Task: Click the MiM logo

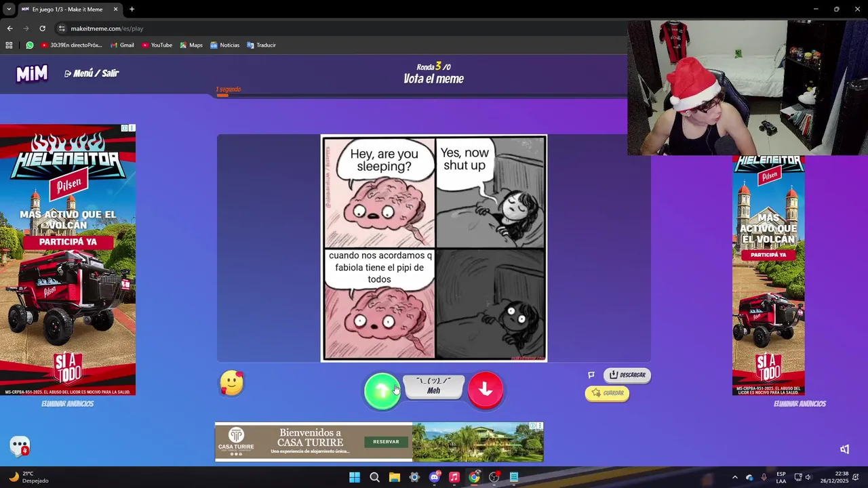Action: coord(32,73)
